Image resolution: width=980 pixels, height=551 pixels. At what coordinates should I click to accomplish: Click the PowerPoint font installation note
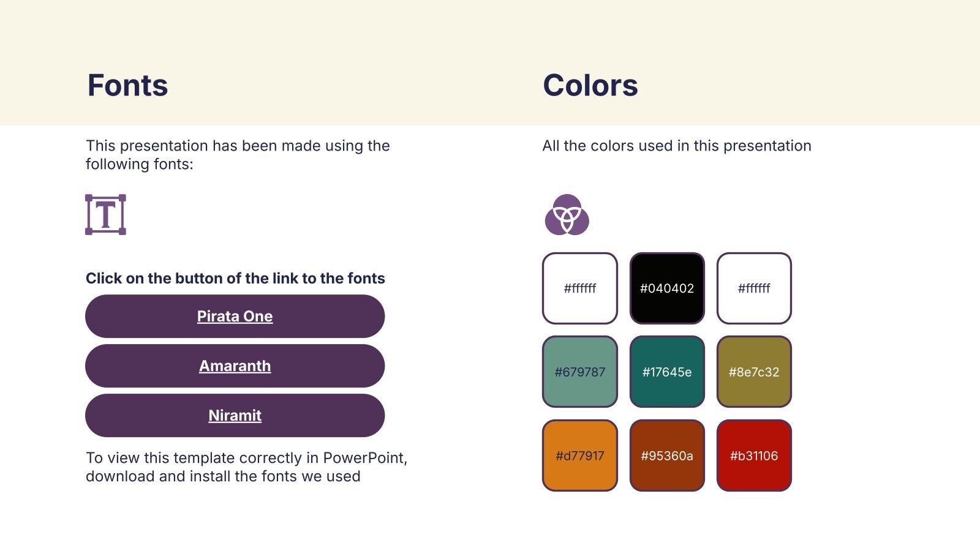click(x=246, y=467)
